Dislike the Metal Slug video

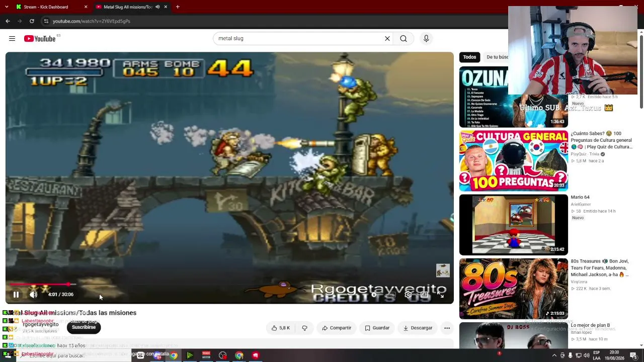pos(304,328)
